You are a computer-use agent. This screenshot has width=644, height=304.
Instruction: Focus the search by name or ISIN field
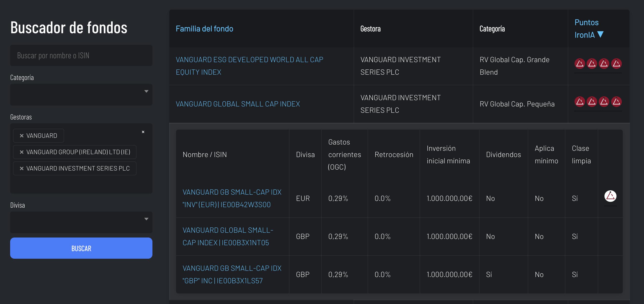coord(81,55)
